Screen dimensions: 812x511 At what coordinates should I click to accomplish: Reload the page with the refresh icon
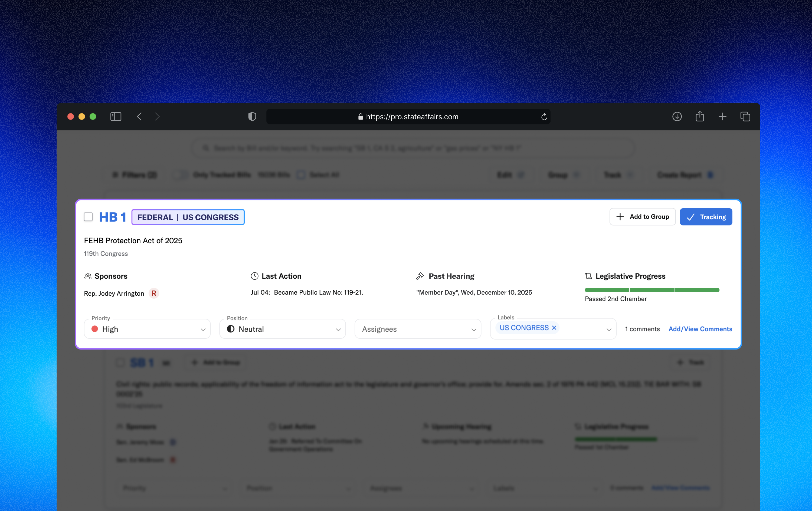tap(544, 117)
